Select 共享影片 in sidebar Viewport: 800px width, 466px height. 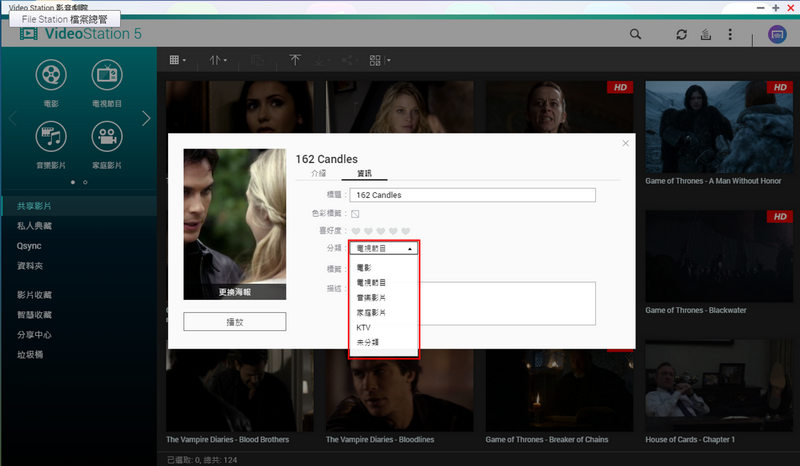tap(79, 206)
